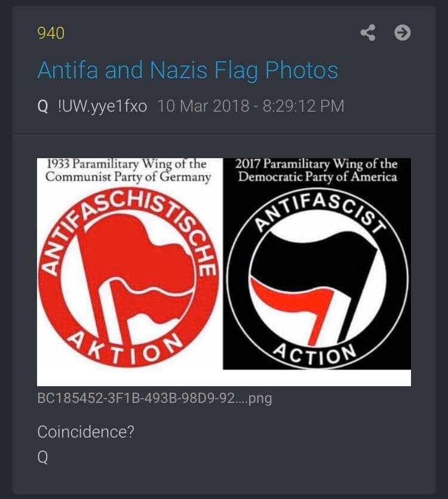448x499 pixels.
Task: Select the post number 940
Action: (51, 33)
